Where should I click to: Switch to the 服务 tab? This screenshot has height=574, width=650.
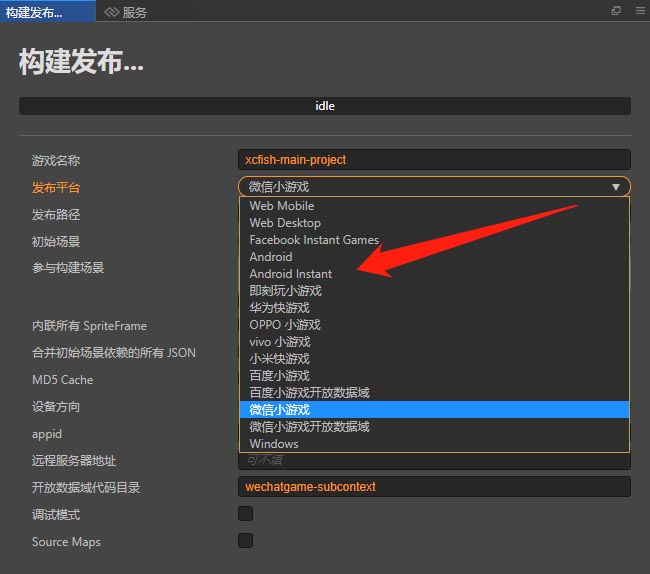[134, 12]
